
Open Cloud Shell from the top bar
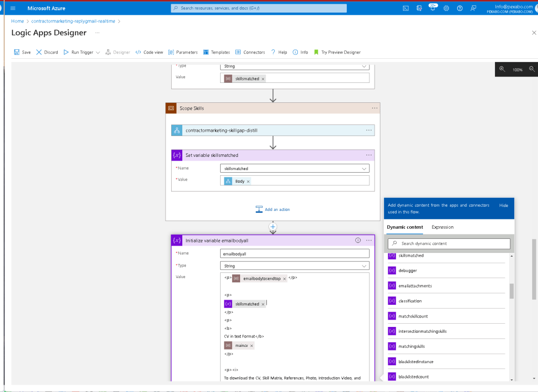click(x=406, y=8)
